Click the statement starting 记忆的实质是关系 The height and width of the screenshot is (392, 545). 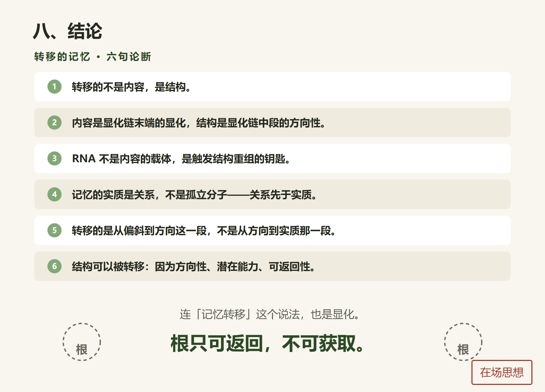click(194, 195)
